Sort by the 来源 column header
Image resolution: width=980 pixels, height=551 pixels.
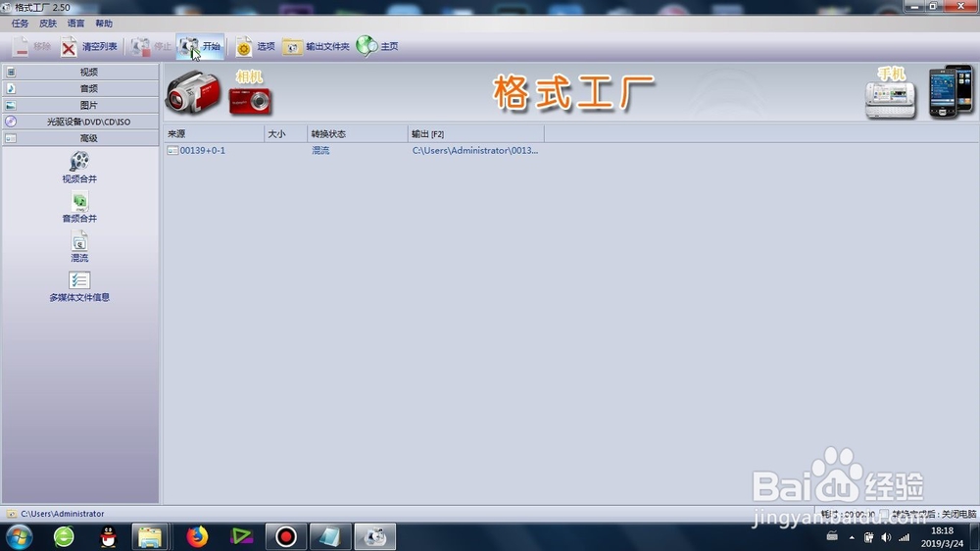(214, 134)
